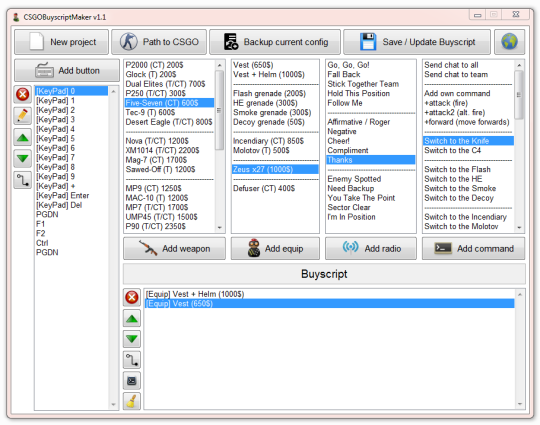Move selected key up with green arrow beside the KeyPad list

click(23, 137)
